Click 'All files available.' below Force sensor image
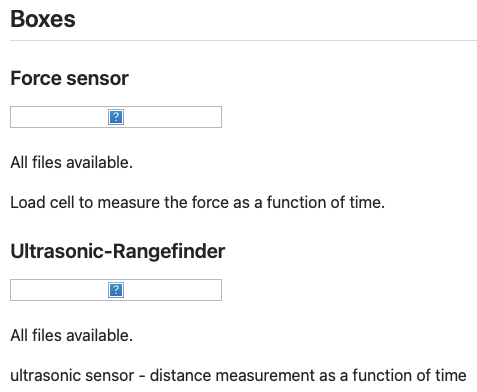This screenshot has width=477, height=392. [72, 163]
